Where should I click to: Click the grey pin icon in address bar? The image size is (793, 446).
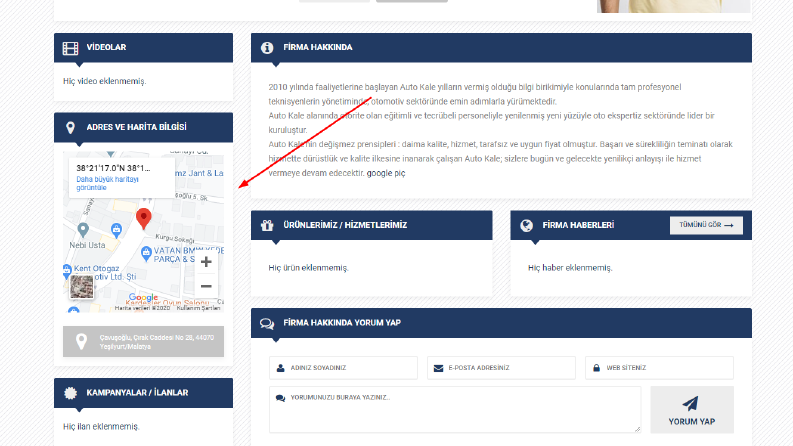81,342
